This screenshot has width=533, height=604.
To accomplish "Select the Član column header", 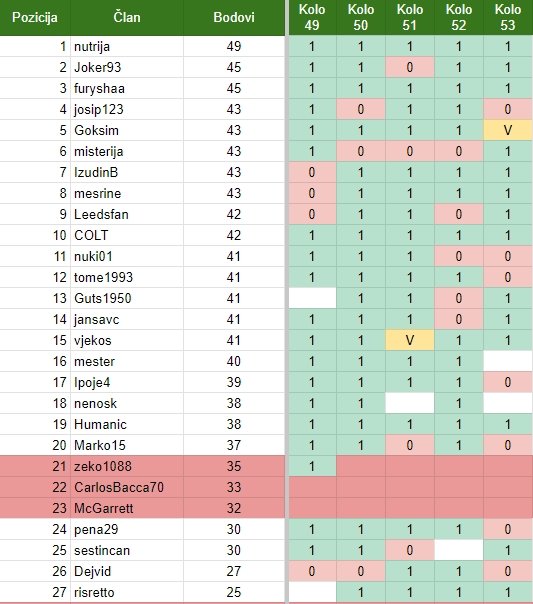I will point(127,18).
